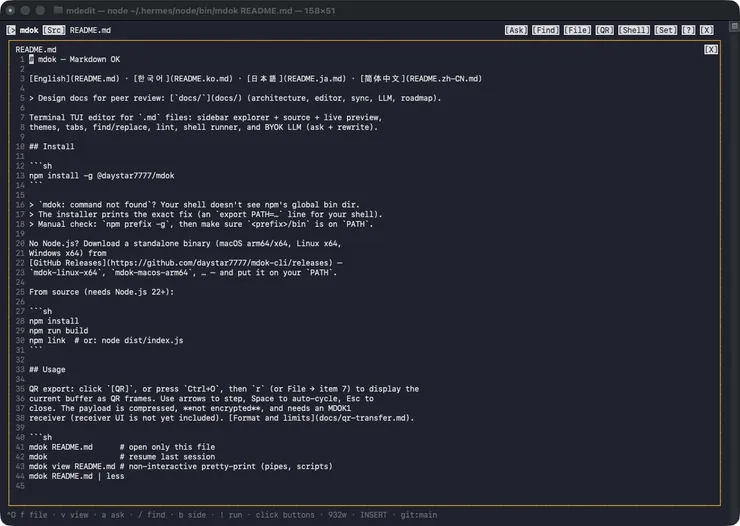Click the README.zh-CN.md Chinese link text
The image size is (740, 526).
[421, 79]
